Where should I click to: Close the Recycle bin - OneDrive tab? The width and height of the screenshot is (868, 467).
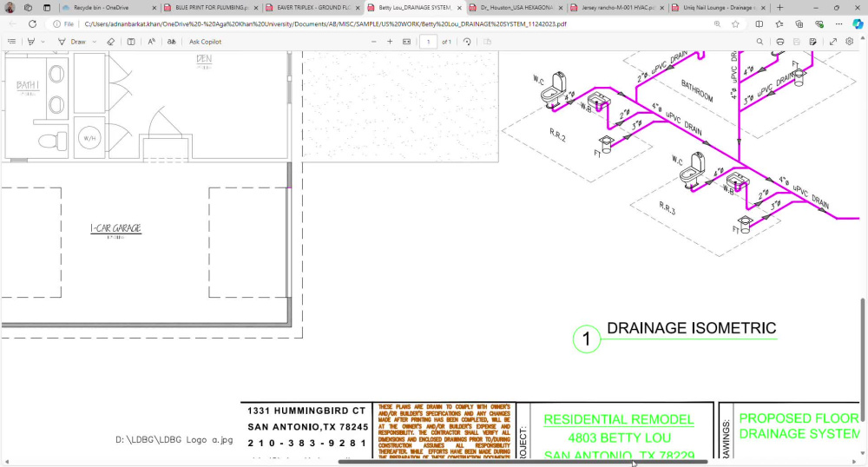pos(155,8)
